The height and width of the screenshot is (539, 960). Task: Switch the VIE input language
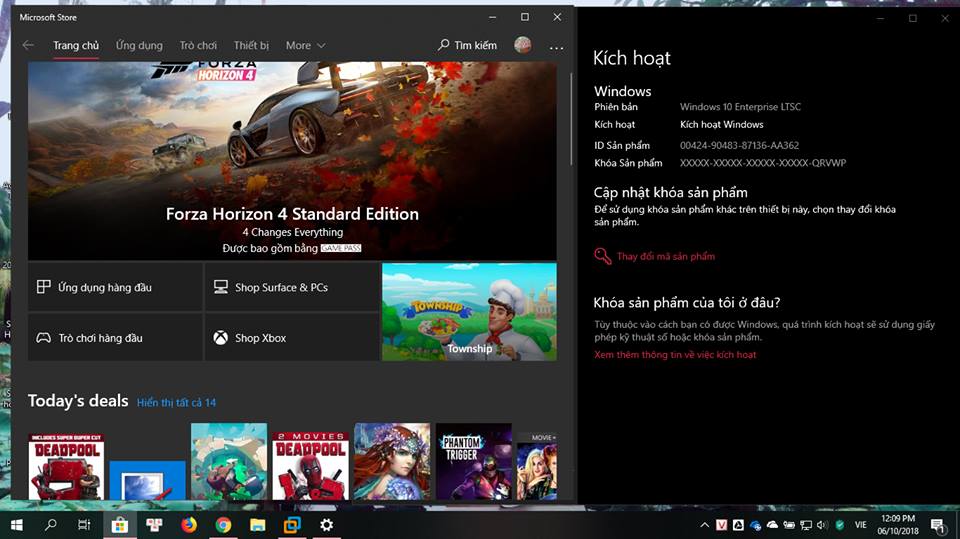coord(861,525)
